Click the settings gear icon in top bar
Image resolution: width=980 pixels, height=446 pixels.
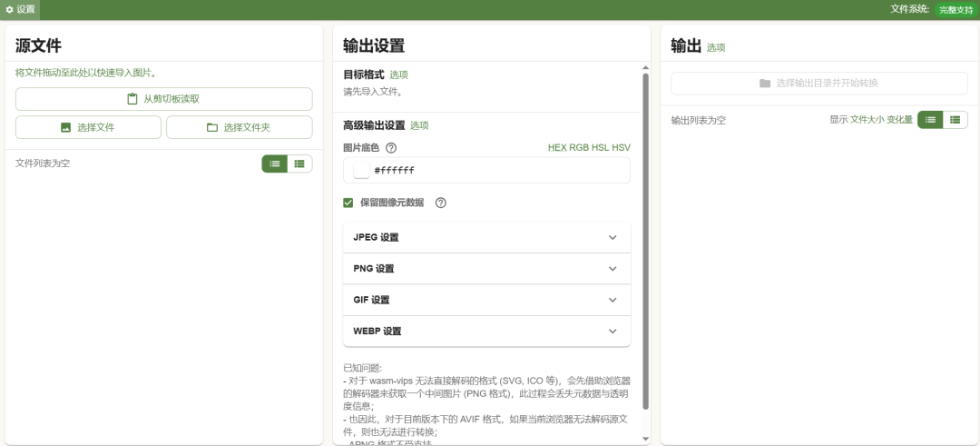point(10,9)
